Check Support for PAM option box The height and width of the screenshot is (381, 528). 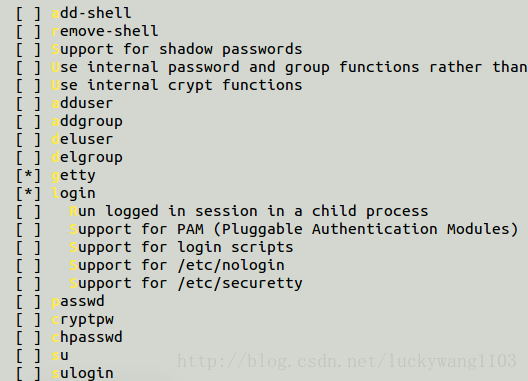(x=29, y=229)
